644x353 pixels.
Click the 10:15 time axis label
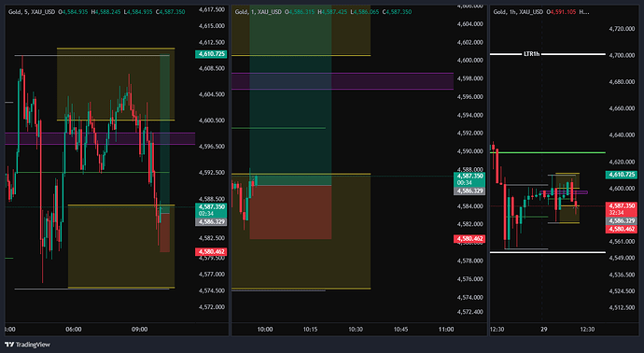(x=310, y=329)
